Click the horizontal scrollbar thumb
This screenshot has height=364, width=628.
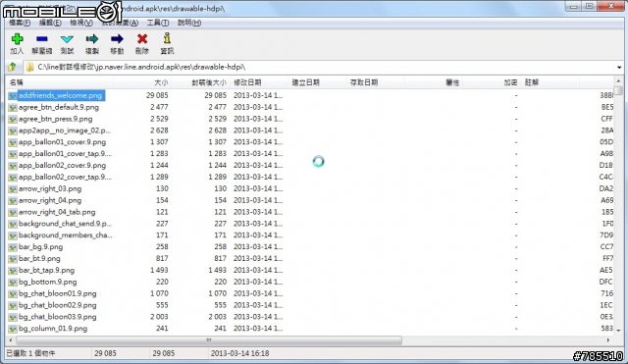pyautogui.click(x=209, y=340)
